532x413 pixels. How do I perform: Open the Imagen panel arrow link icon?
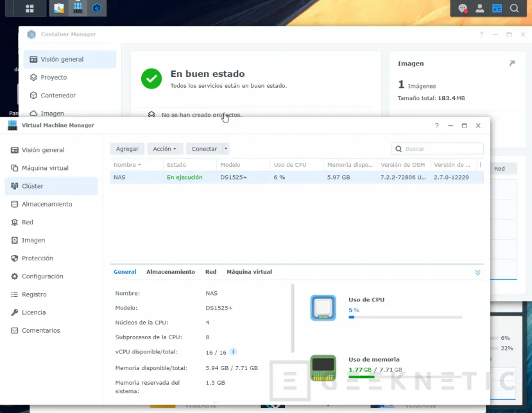511,63
